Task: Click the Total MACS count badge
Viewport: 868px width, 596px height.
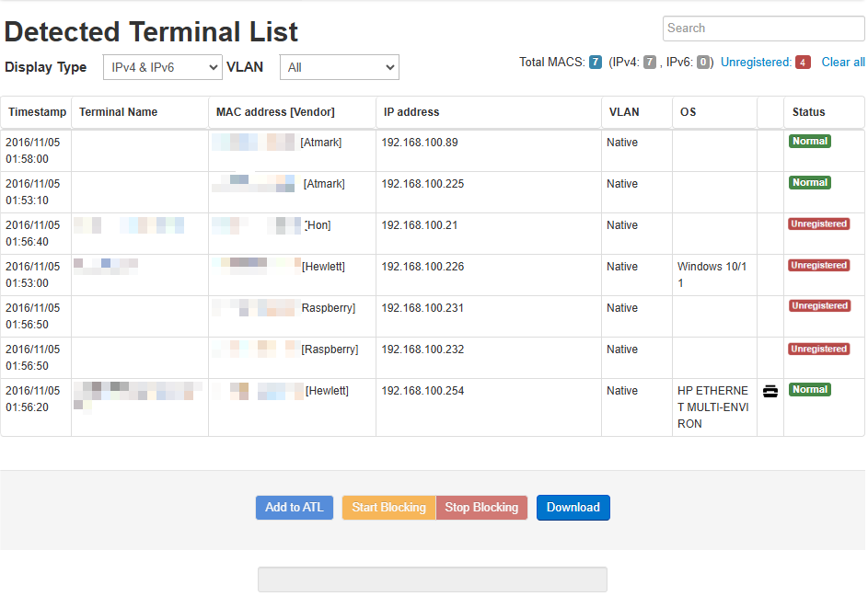Action: 596,63
